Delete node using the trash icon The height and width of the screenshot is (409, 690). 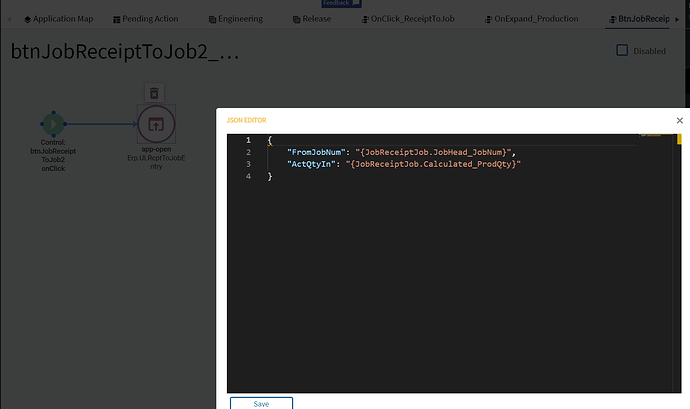coord(154,93)
